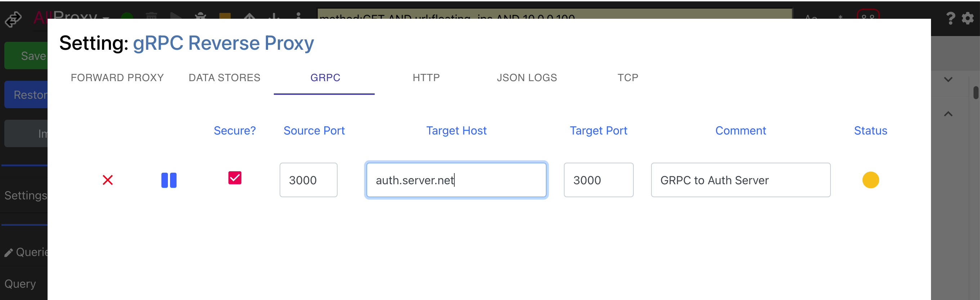The height and width of the screenshot is (300, 980).
Task: Click the yellow status indicator circle
Action: (870, 180)
